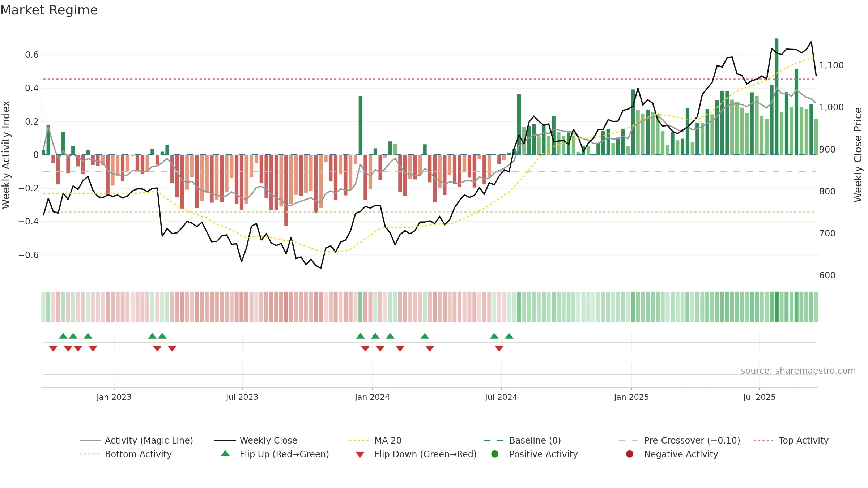This screenshot has height=488, width=868.
Task: Click the Jul 2023 x-axis label
Action: coord(242,397)
